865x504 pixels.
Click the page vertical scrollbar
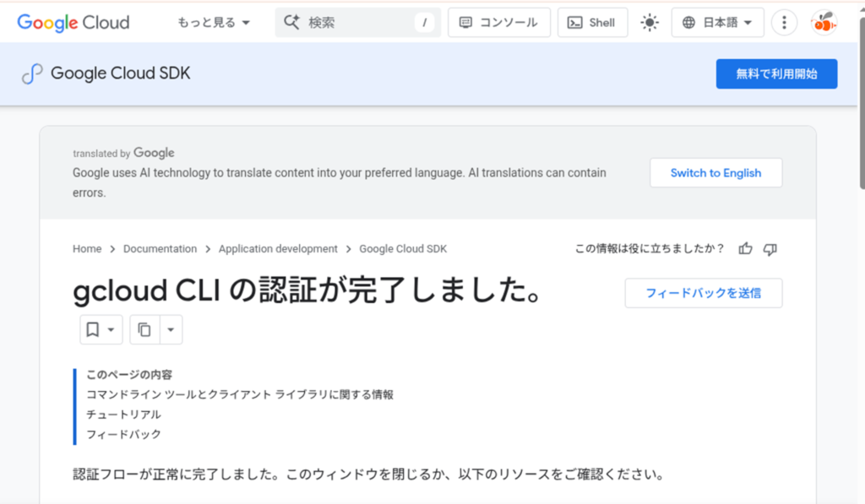pos(861,102)
